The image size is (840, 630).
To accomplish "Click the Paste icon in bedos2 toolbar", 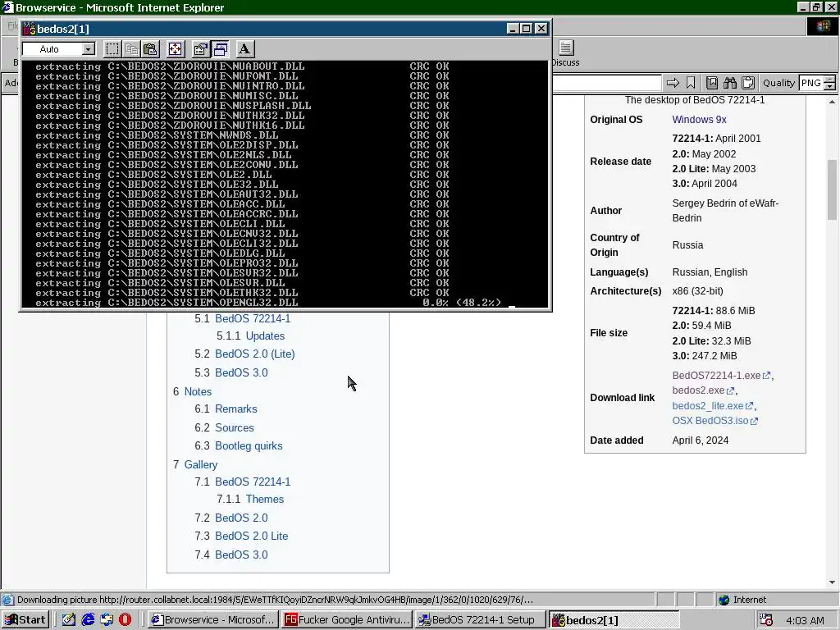I will [x=151, y=49].
